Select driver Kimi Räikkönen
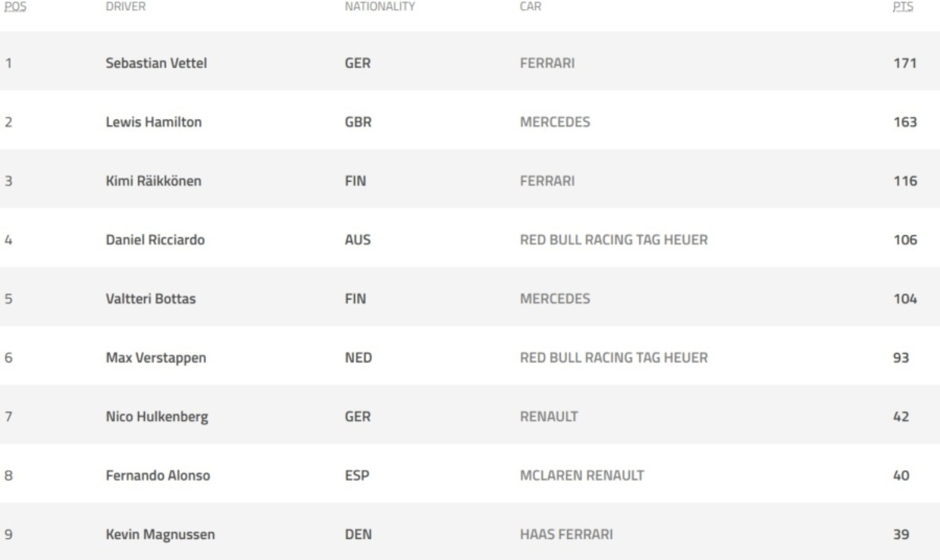 click(x=154, y=181)
